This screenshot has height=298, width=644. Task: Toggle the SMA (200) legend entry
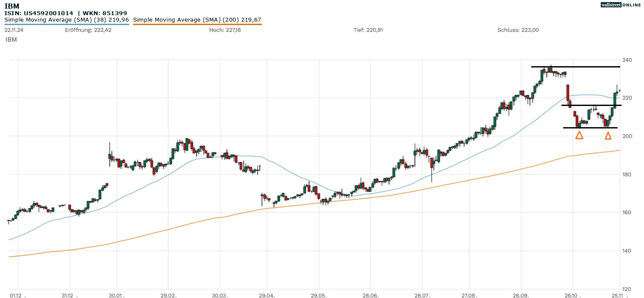(197, 19)
